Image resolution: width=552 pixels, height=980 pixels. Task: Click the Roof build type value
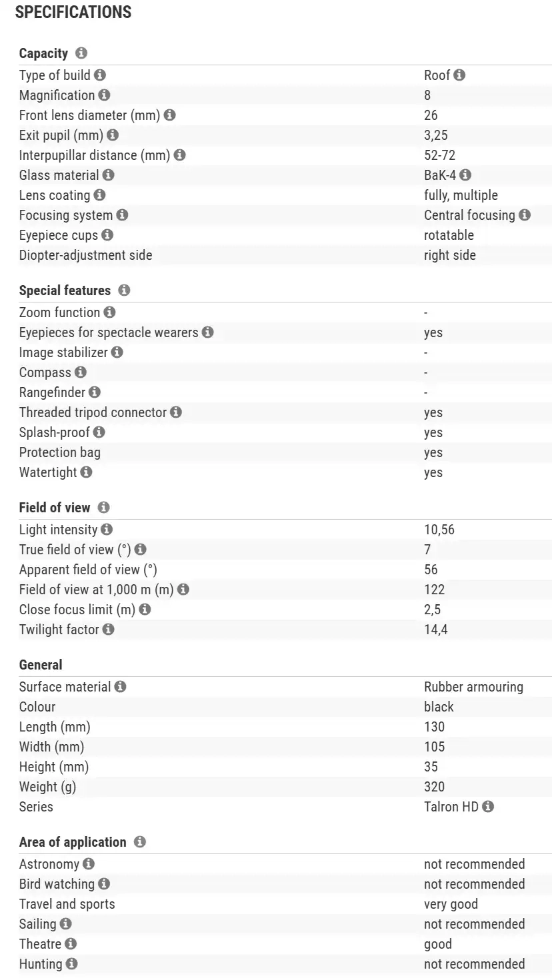tap(437, 75)
